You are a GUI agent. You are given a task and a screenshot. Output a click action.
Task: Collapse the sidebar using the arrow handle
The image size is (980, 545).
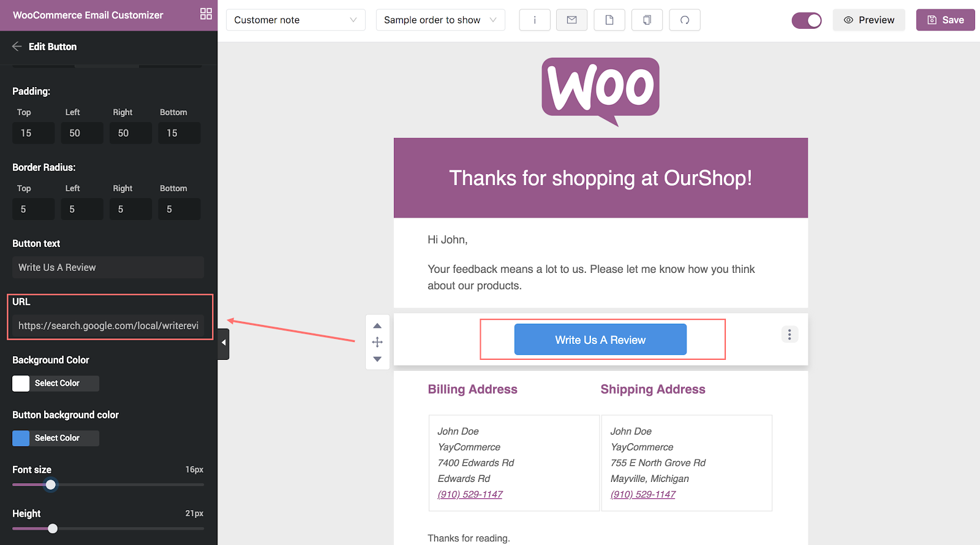point(224,343)
